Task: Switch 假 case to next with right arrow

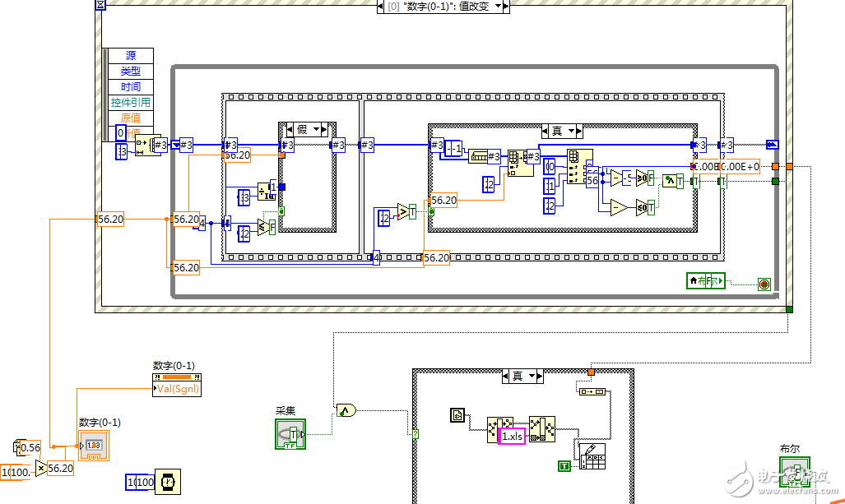Action: point(324,129)
